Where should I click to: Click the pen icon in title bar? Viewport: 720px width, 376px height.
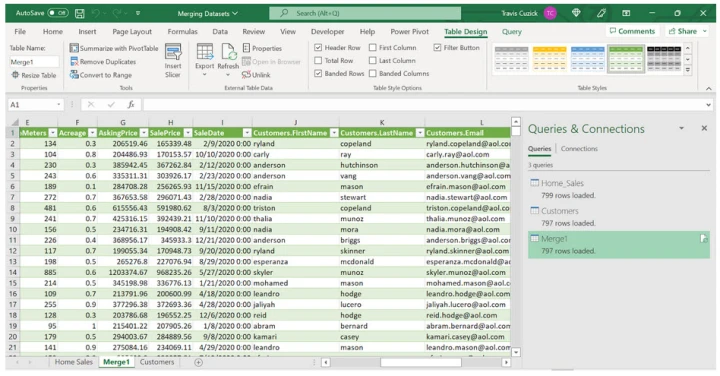(601, 13)
